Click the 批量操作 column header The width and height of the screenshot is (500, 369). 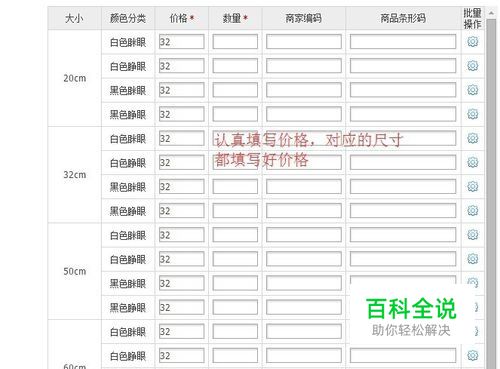tap(472, 18)
